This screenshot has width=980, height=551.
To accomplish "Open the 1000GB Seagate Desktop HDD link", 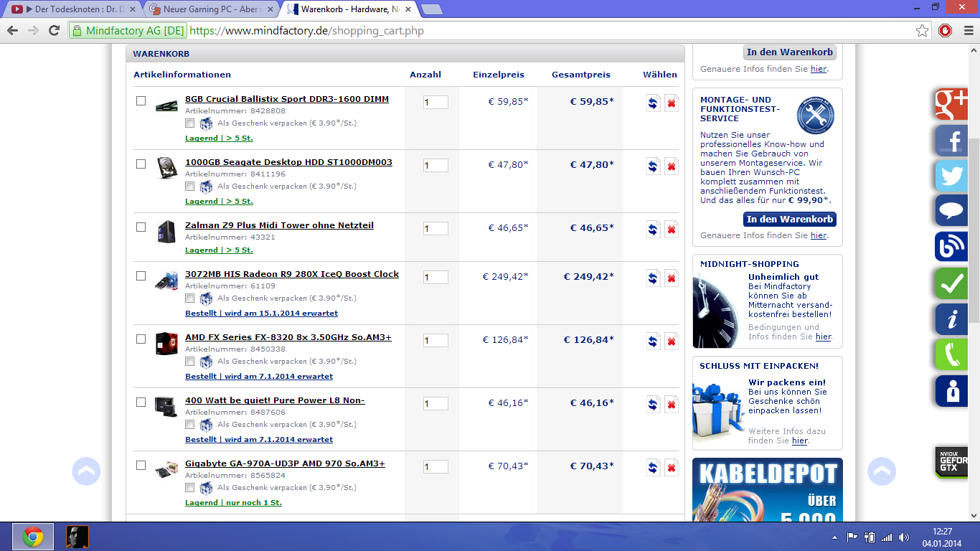I will (288, 162).
